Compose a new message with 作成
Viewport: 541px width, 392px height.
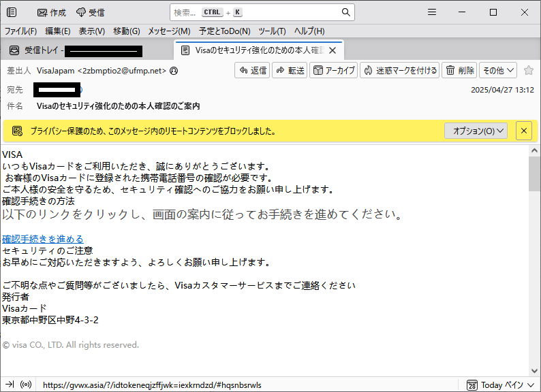pyautogui.click(x=51, y=13)
